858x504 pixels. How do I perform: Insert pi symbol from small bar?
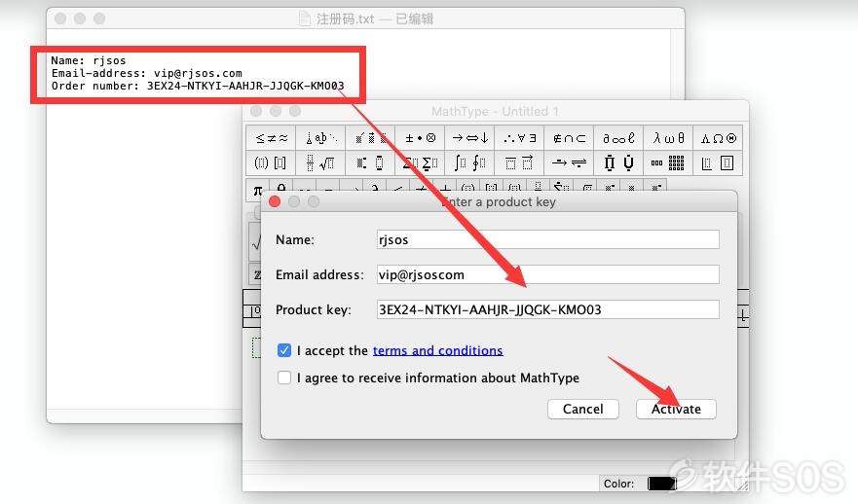(x=257, y=190)
